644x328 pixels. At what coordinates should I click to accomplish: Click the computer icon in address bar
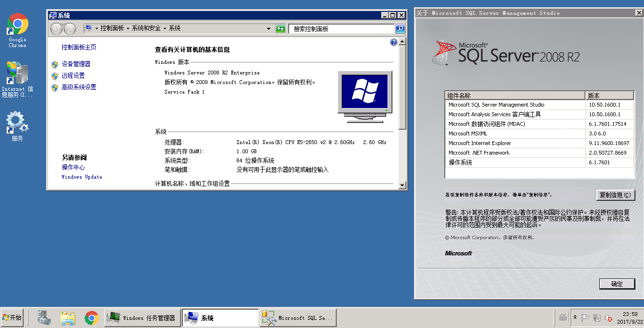click(x=88, y=29)
